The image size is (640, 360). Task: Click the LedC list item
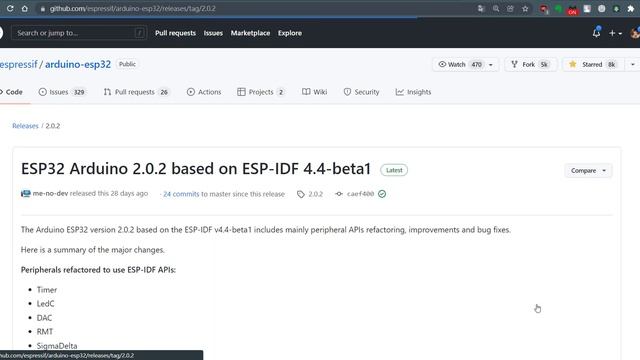[45, 304]
